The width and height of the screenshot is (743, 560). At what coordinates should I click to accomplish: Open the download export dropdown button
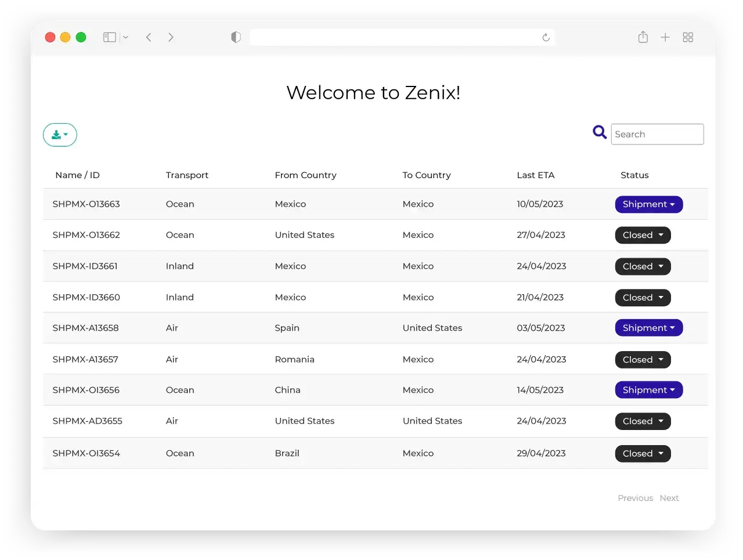coord(60,135)
